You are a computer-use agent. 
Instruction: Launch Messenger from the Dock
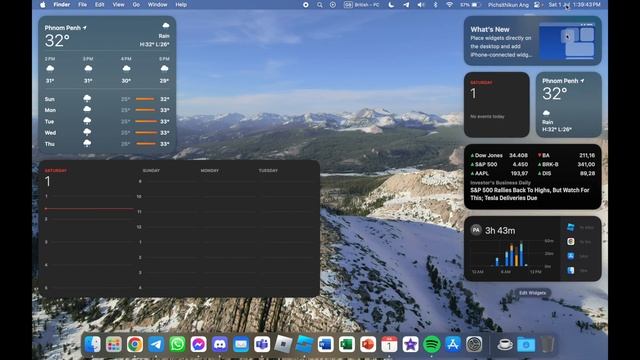point(198,344)
